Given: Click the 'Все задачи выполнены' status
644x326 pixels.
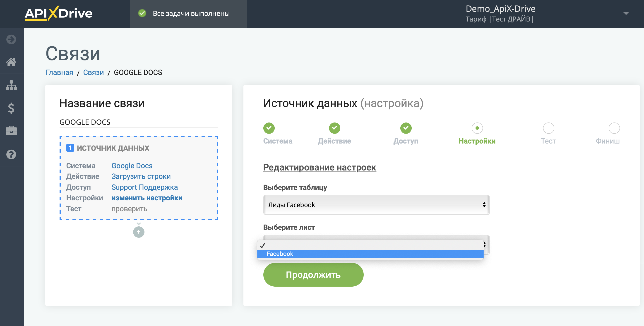Looking at the screenshot, I should point(191,14).
